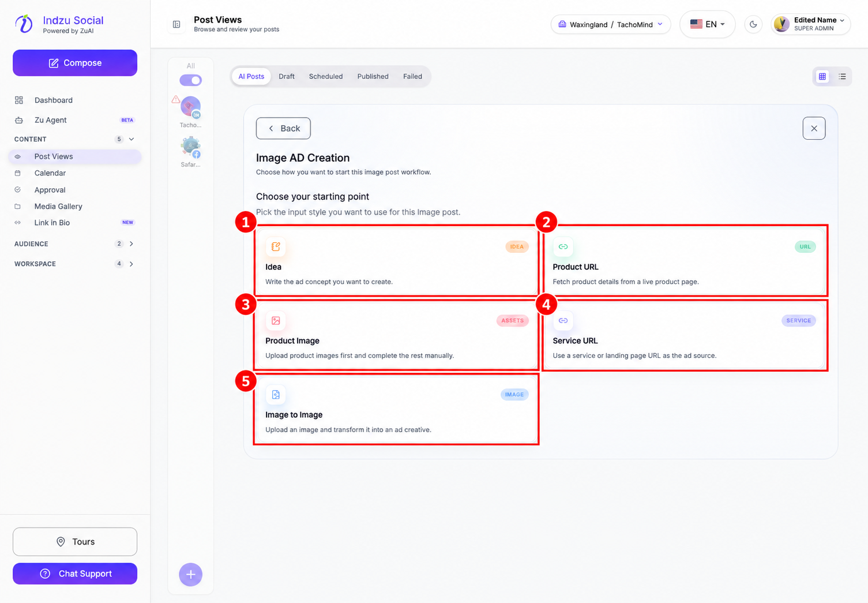Switch to the Published tab
Screen dimensions: 868x603
373,76
